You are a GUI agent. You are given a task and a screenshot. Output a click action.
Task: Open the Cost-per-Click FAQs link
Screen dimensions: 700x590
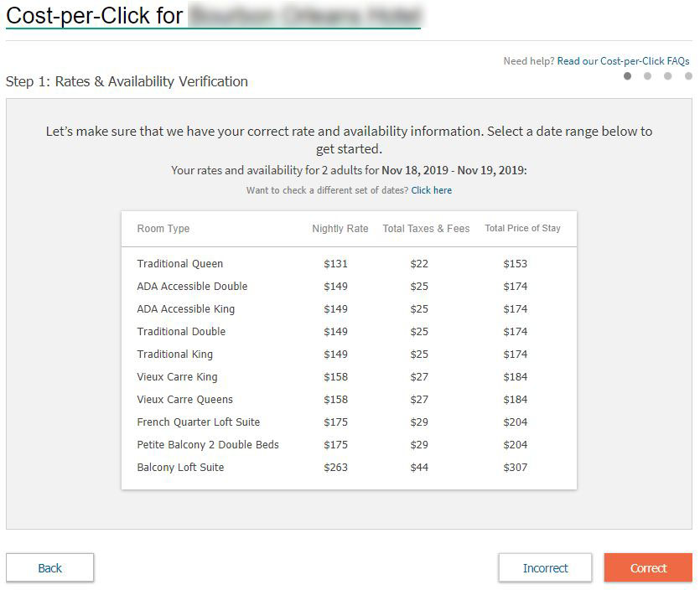click(623, 61)
